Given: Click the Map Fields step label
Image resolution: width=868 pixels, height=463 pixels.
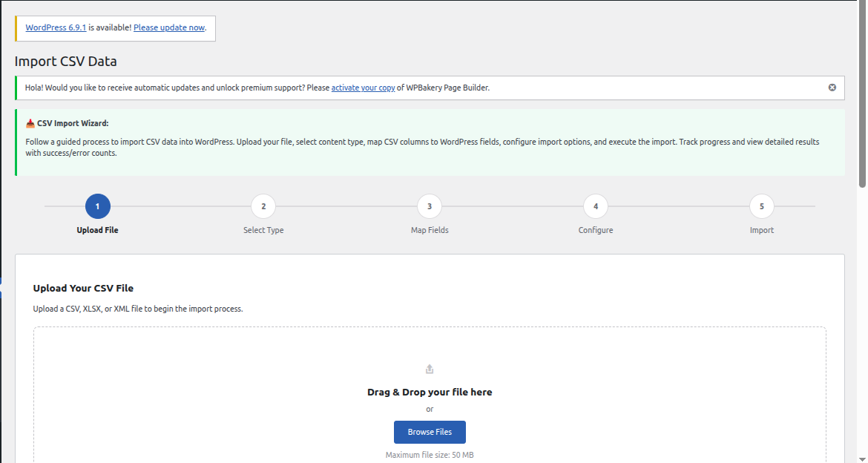Looking at the screenshot, I should click(x=430, y=231).
